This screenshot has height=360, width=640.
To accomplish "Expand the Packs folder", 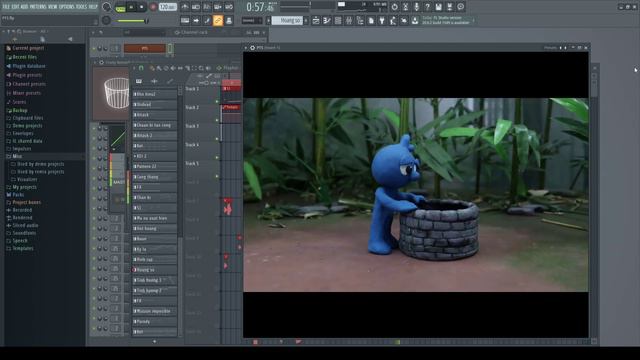I will tap(18, 195).
